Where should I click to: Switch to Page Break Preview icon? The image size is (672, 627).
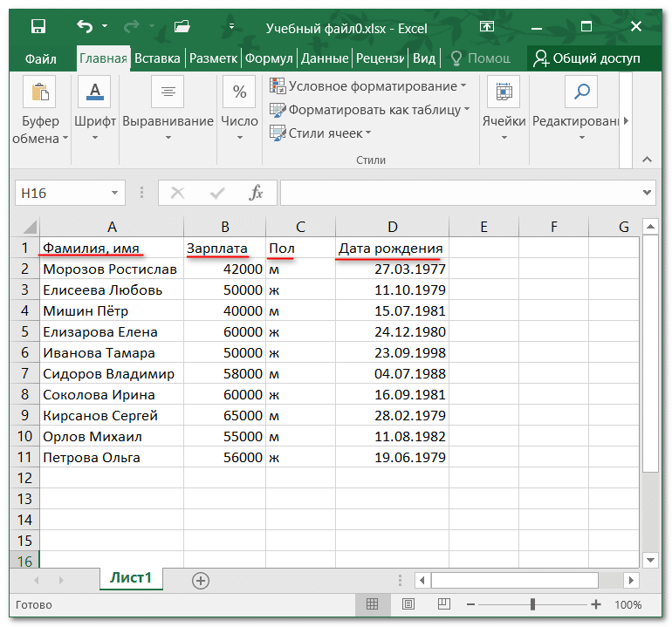pos(443,603)
